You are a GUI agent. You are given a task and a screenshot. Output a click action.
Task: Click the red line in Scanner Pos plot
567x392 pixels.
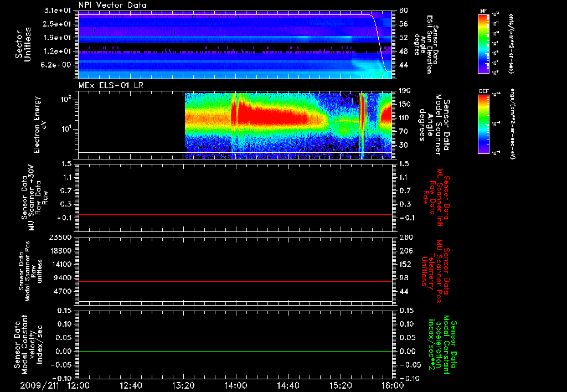[x=235, y=281]
